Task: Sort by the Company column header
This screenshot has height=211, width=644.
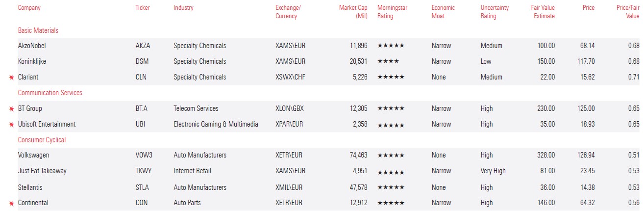Action: tap(29, 8)
